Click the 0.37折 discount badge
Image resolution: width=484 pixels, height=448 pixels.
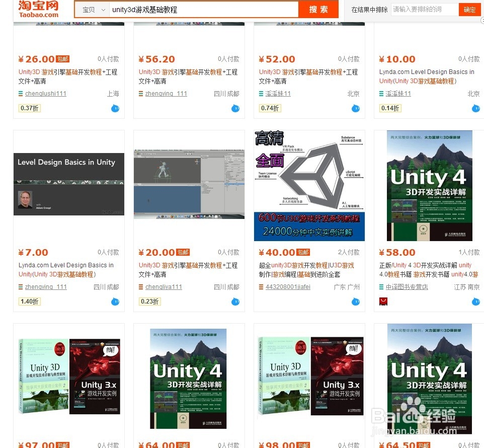coord(29,108)
